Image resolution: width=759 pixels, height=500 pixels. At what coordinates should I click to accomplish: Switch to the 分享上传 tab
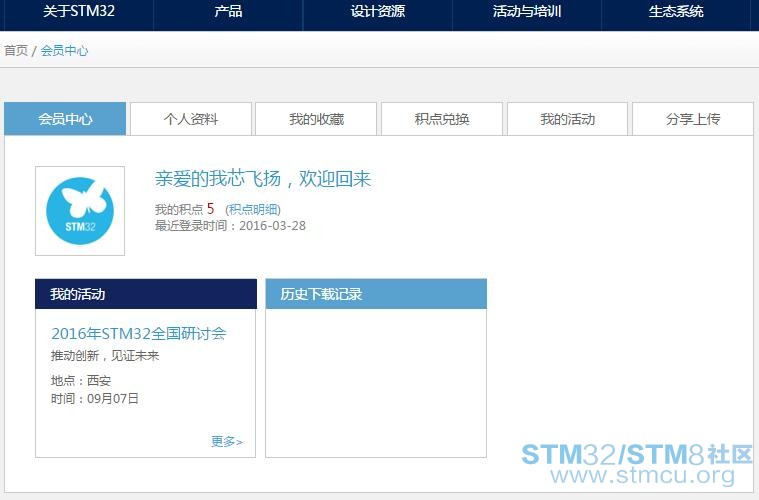pos(693,119)
